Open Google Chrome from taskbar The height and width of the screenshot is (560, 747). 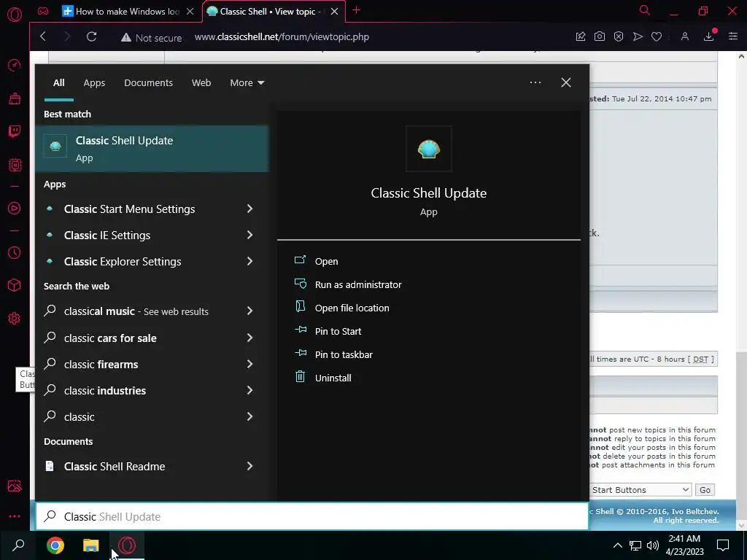pyautogui.click(x=55, y=545)
